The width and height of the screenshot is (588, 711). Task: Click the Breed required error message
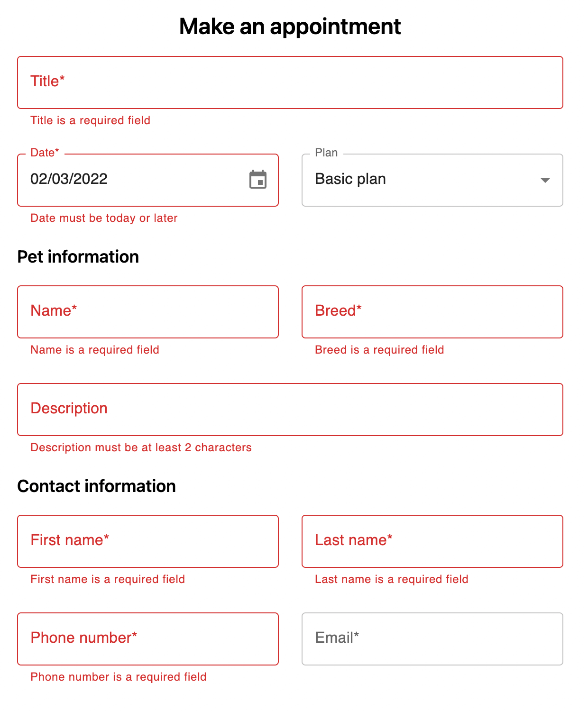coord(379,349)
